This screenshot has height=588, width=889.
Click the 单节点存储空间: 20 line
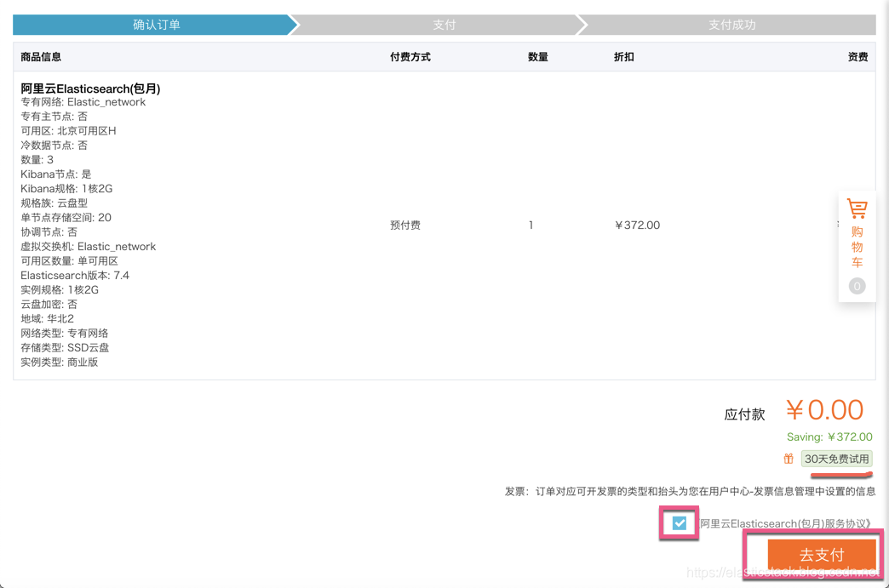tap(66, 218)
